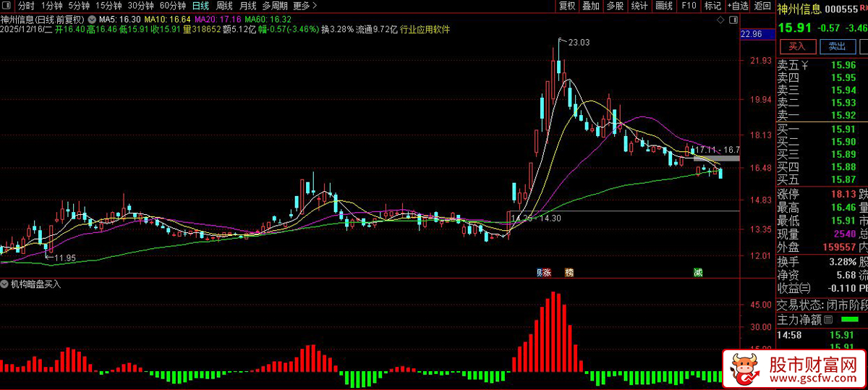Screen dimensions: 868x390
Task: Collapse the 机构暗盘买入 indicator panel
Action: pos(5,284)
